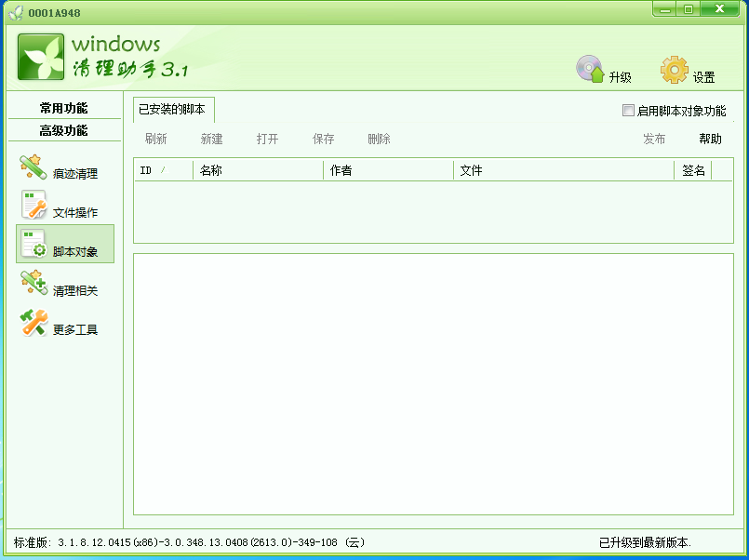749x560 pixels.
Task: Select the 已安装的脚本 tab
Action: [170, 110]
